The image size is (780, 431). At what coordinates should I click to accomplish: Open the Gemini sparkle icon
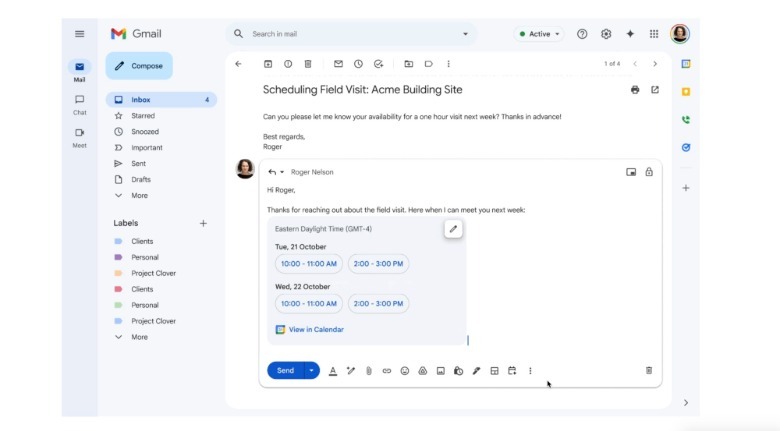click(x=630, y=34)
